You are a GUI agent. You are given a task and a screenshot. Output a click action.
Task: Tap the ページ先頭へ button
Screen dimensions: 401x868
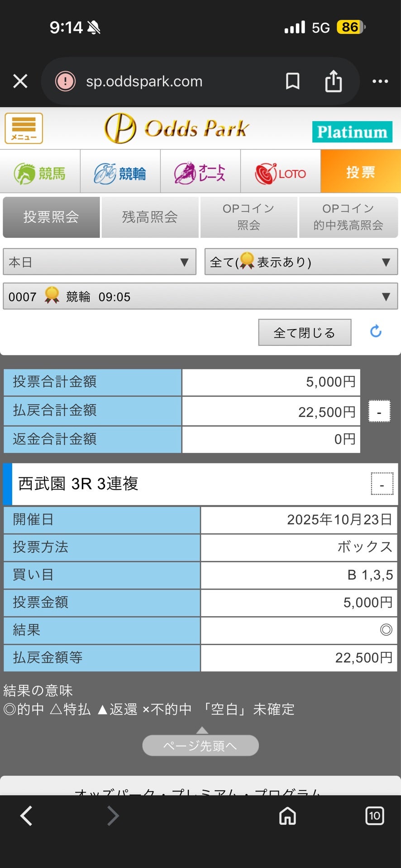[x=200, y=745]
